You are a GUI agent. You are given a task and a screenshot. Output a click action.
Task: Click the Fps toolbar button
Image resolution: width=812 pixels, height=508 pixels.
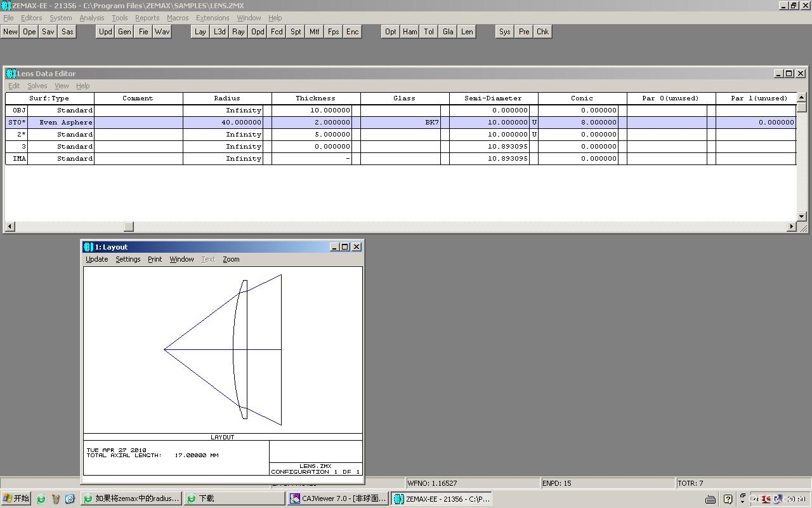tap(334, 32)
